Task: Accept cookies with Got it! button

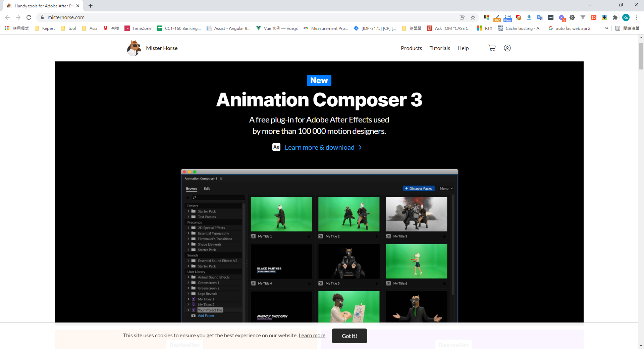Action: point(349,336)
